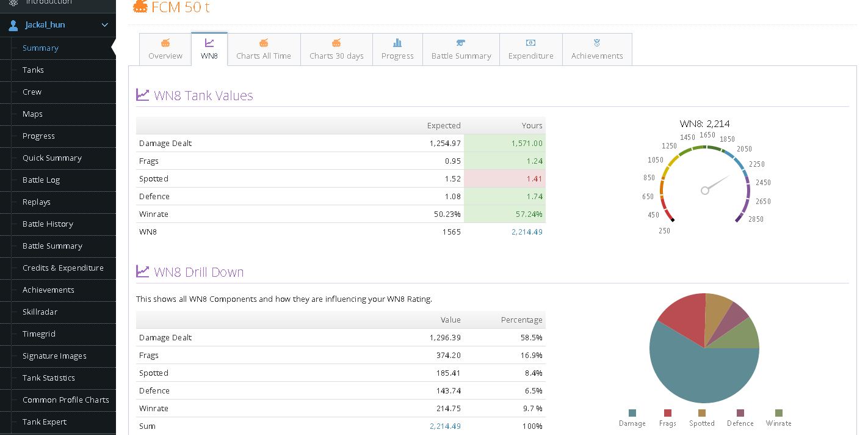Click the chart icon on WN8 tab

[209, 43]
